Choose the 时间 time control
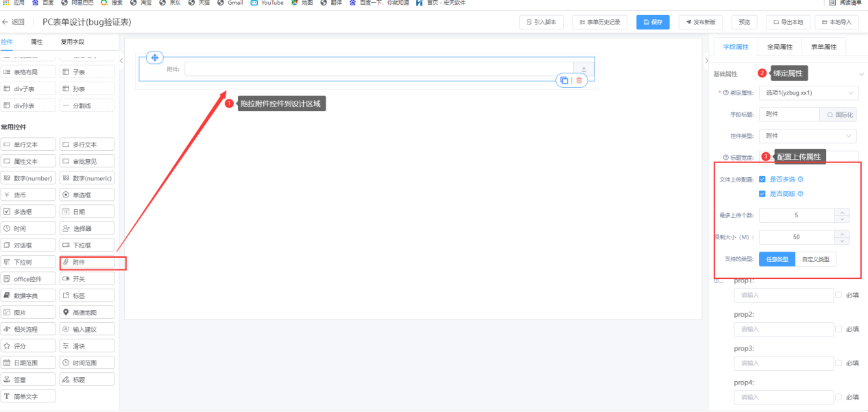 28,228
